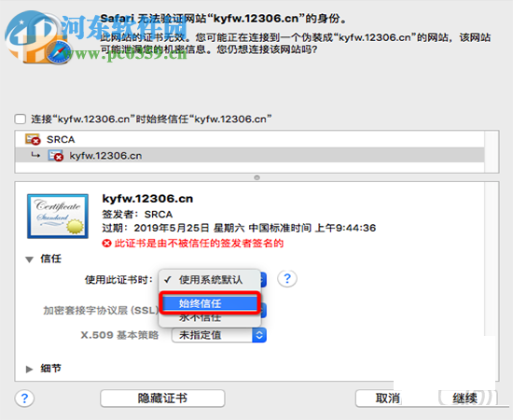Click 隐藏证书 hide certificate button
The image size is (513, 420).
pyautogui.click(x=162, y=399)
